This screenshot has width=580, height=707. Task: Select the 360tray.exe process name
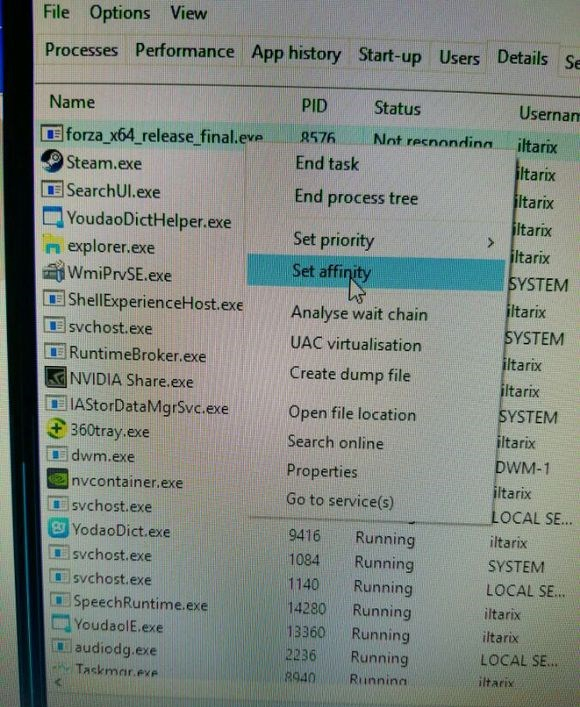pos(110,431)
